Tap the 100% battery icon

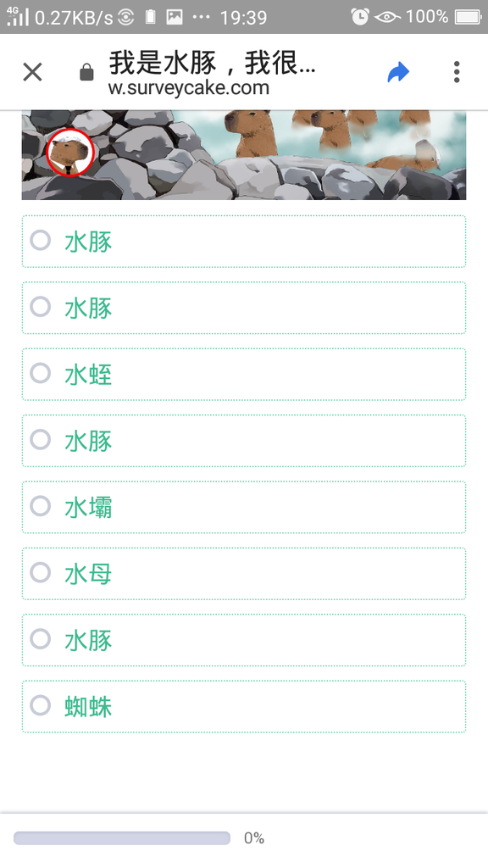[468, 17]
